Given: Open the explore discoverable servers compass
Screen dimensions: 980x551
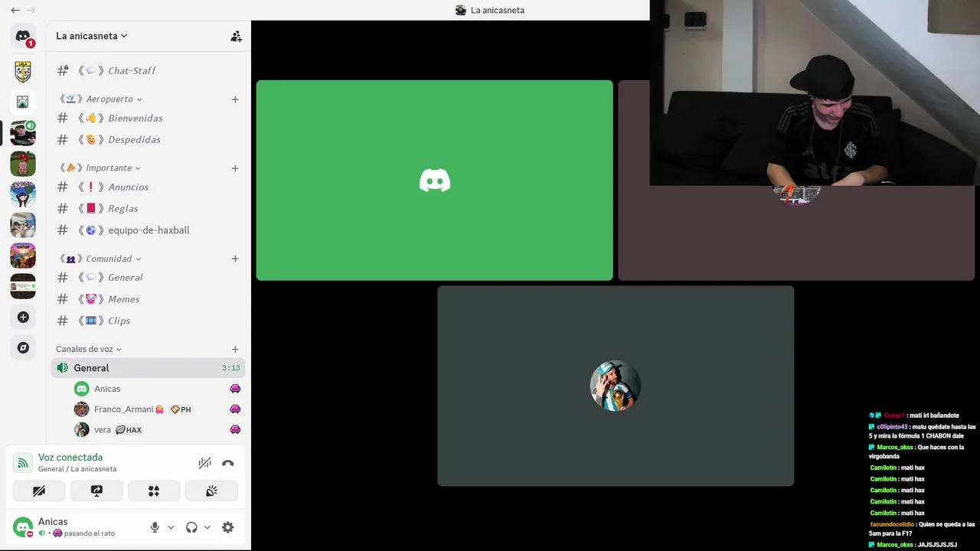Looking at the screenshot, I should [23, 347].
